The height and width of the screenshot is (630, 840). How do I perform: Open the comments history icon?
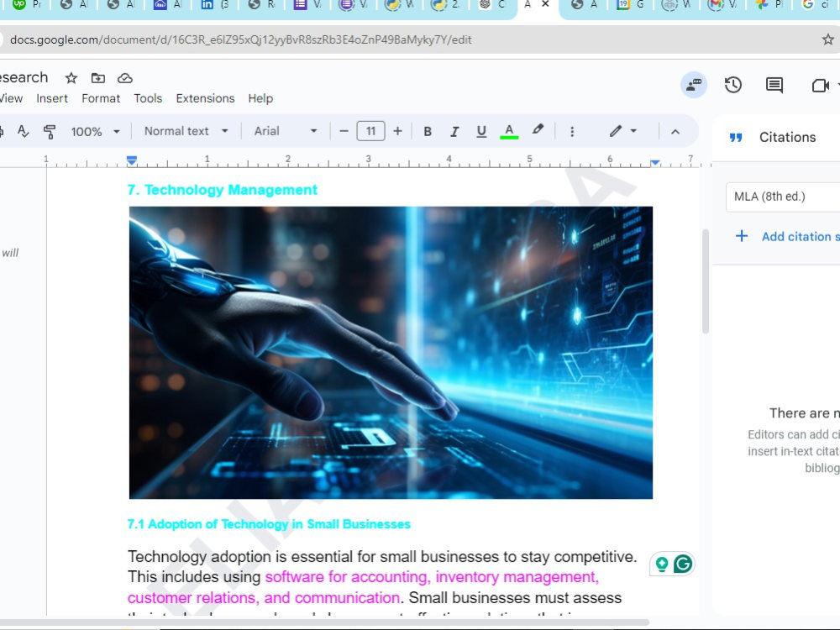click(774, 85)
